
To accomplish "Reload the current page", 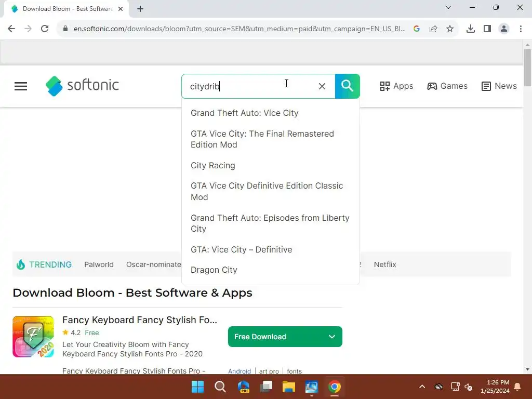I will click(x=45, y=29).
